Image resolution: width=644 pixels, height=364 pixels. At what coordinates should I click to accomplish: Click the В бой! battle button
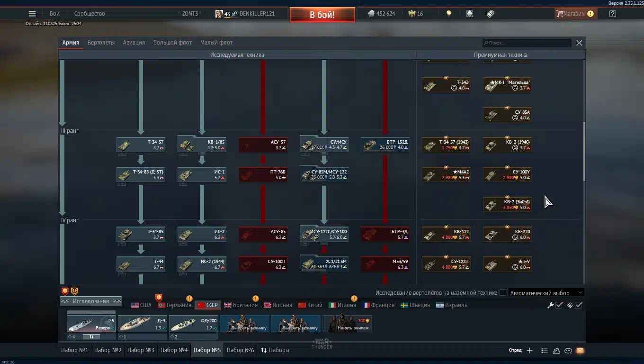[322, 15]
